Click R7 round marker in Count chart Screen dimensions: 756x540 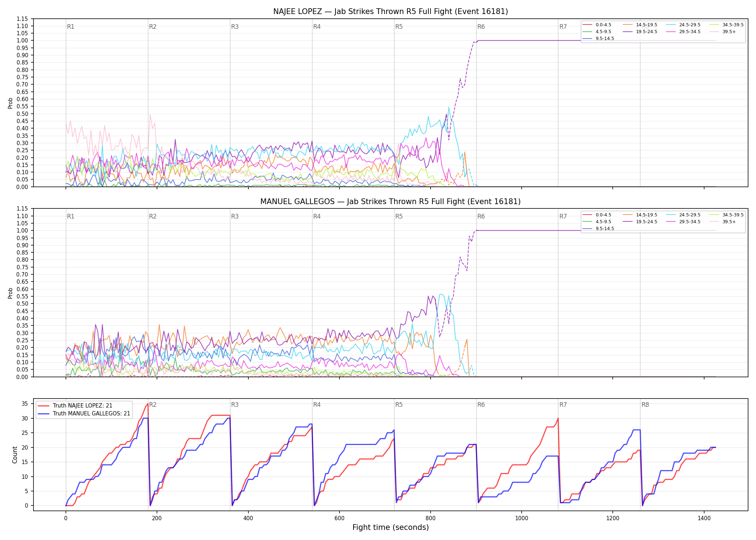563,405
